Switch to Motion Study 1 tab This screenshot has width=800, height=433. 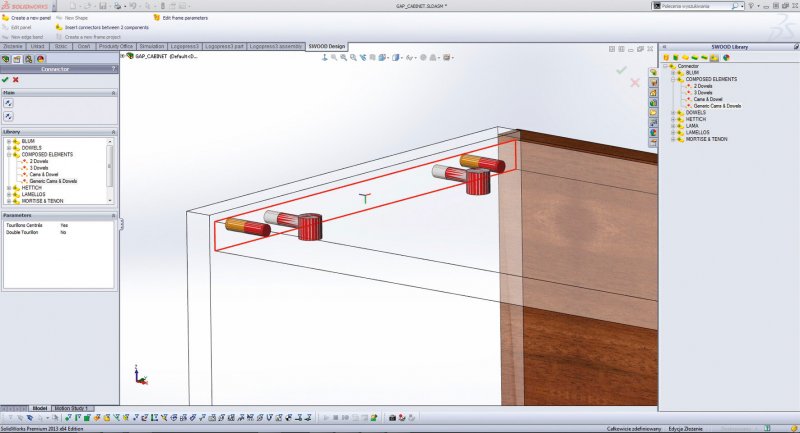coord(73,408)
